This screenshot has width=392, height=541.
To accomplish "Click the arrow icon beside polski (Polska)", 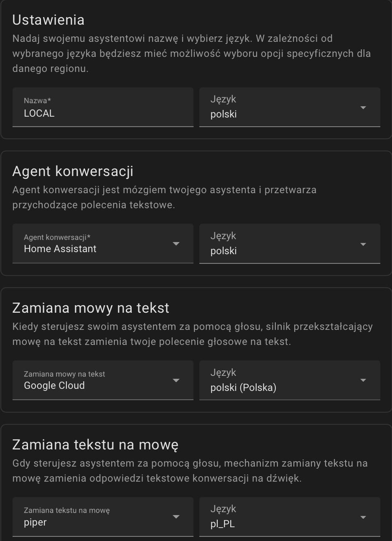I will tap(363, 380).
